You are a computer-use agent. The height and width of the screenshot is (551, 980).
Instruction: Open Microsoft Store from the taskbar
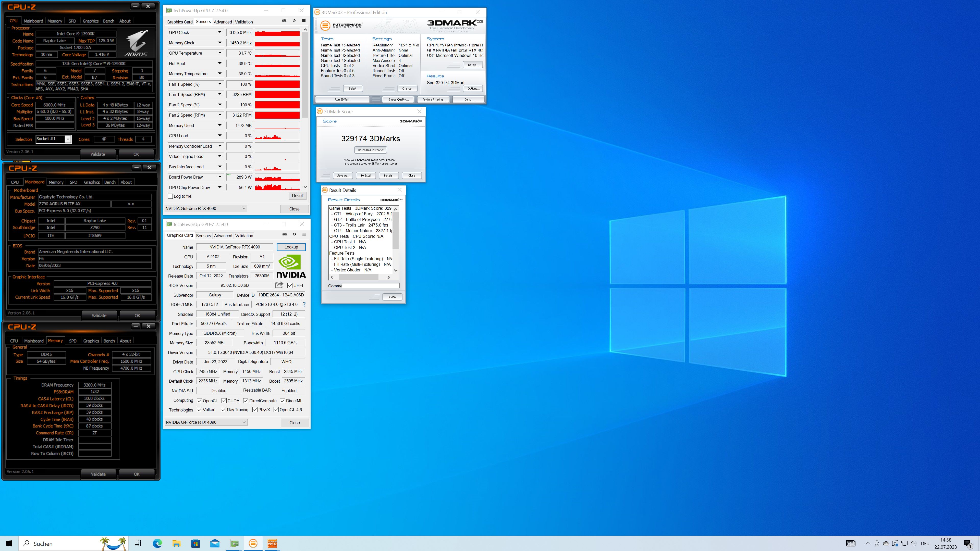[195, 543]
